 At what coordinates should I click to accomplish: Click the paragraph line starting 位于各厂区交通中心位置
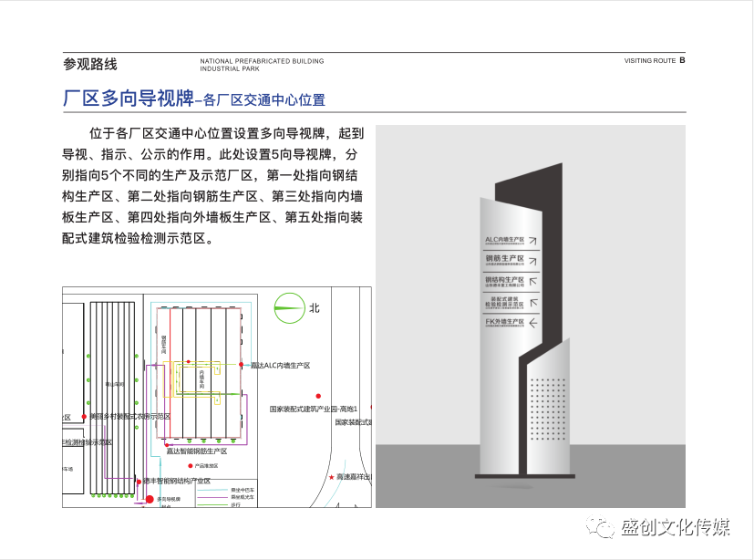pyautogui.click(x=226, y=133)
